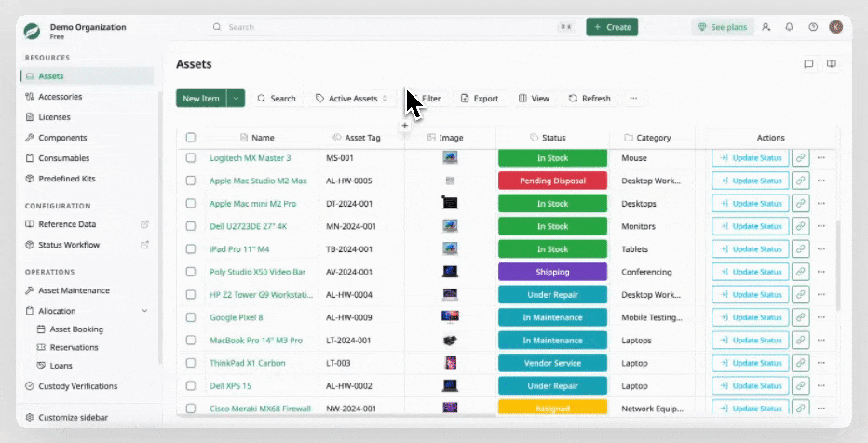Open row menu for Dell U2723DE 27" 4K
This screenshot has width=868, height=443.
(821, 226)
